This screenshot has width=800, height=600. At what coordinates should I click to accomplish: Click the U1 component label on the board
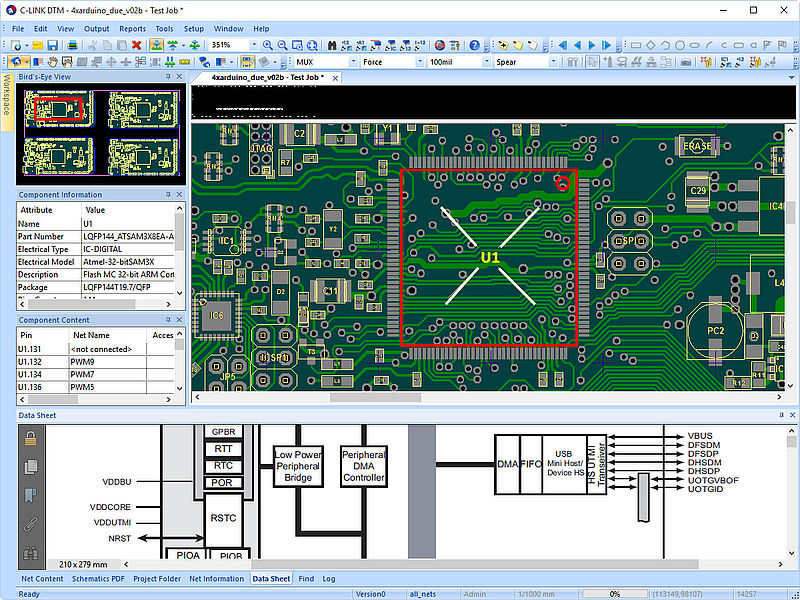(490, 258)
